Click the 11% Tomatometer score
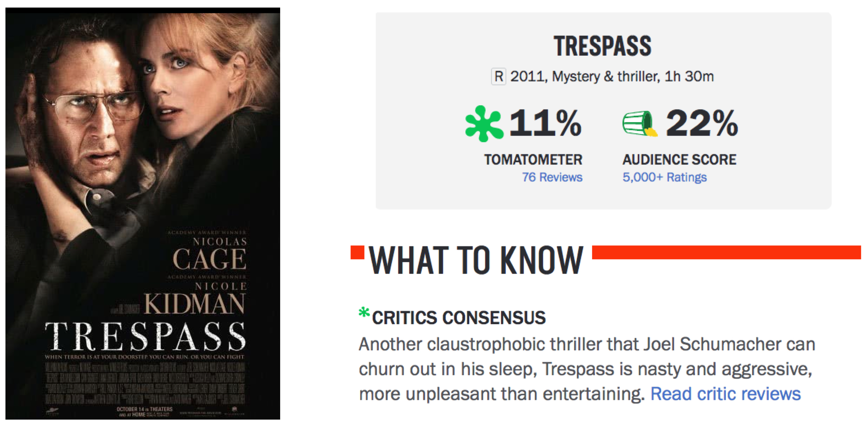 point(545,123)
